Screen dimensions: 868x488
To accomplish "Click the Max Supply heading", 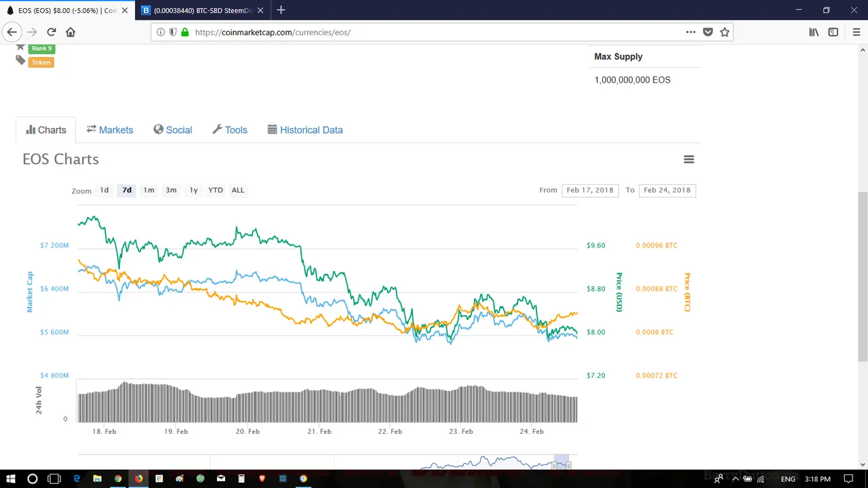I will pos(618,57).
